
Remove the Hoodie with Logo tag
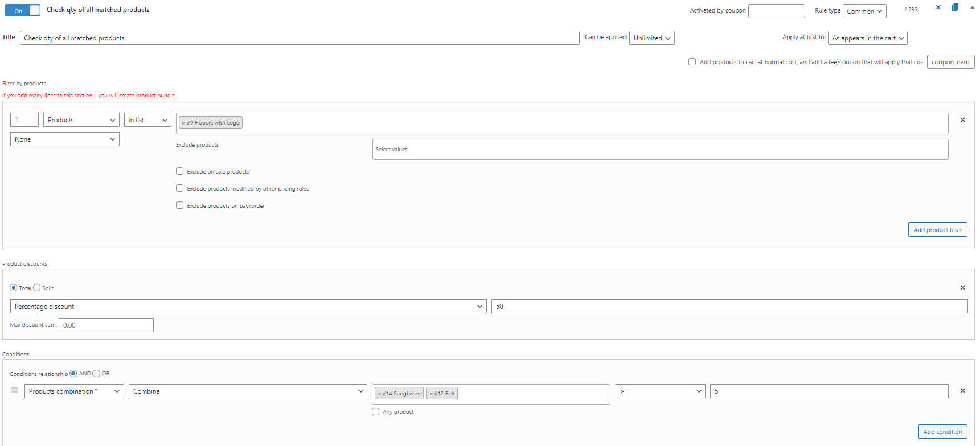coord(183,123)
